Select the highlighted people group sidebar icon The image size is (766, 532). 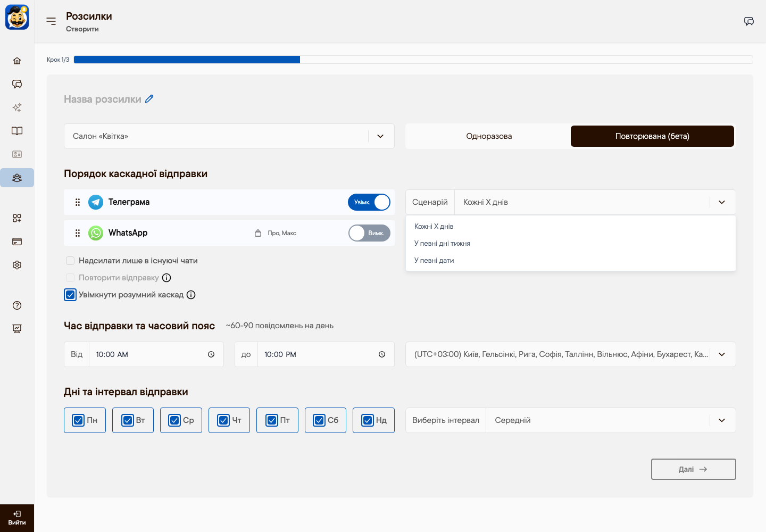pos(17,178)
